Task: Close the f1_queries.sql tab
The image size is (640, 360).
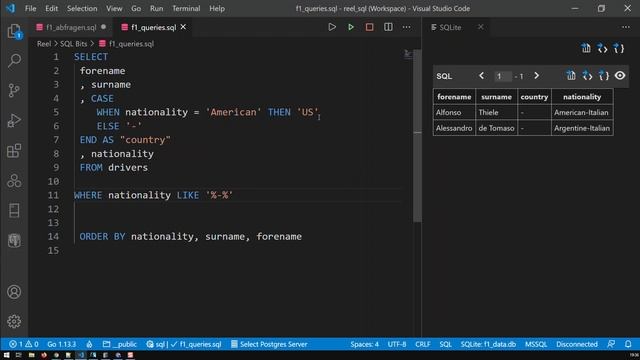Action: tap(183, 27)
